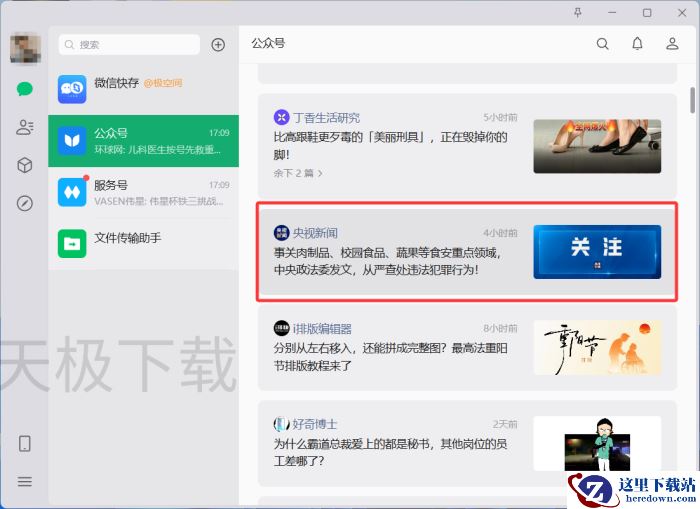Click the blue 关注 article thumbnail
700x509 pixels.
pyautogui.click(x=597, y=252)
